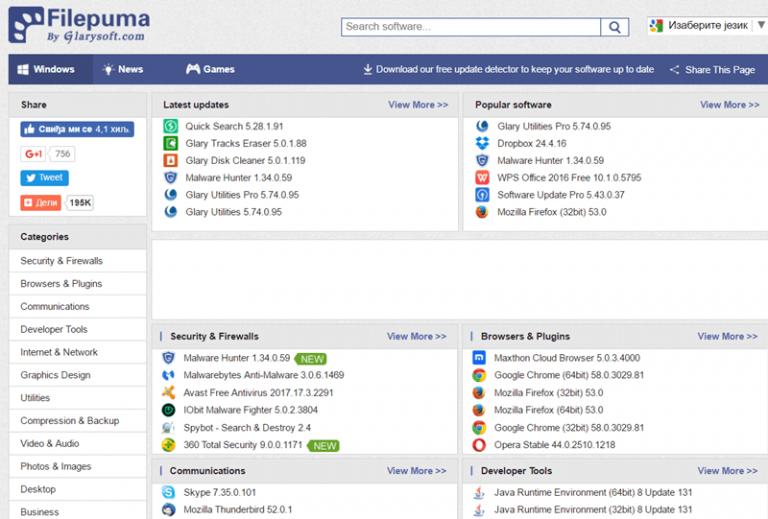
Task: Click View More for Browsers & Plugins section
Action: pos(728,336)
